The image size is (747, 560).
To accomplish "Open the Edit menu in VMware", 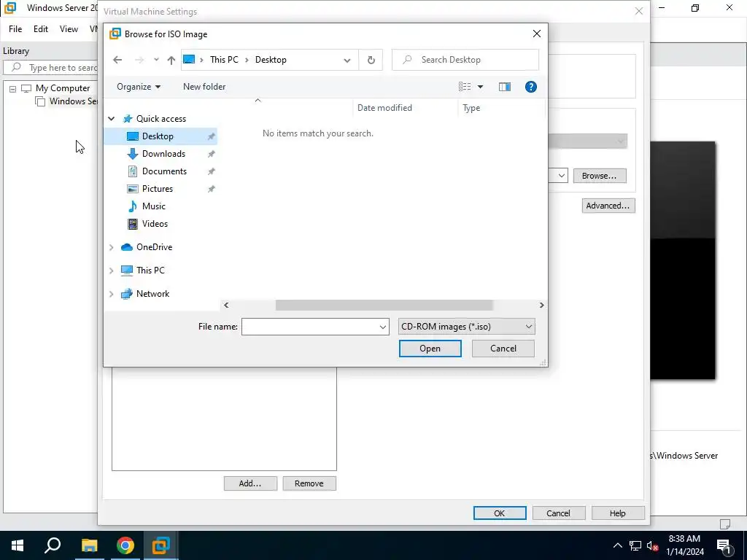I will point(41,29).
